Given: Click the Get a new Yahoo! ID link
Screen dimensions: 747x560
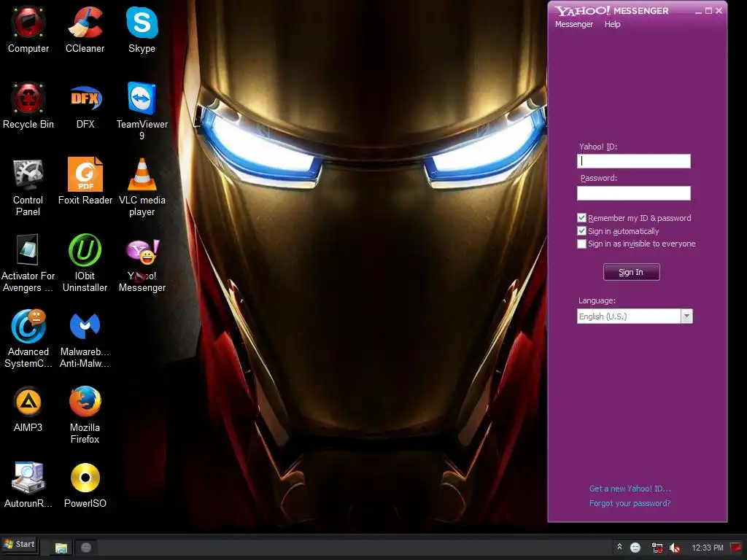Looking at the screenshot, I should click(x=630, y=489).
